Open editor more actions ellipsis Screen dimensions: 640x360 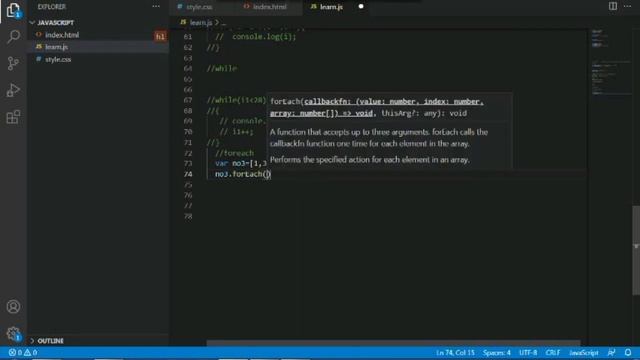point(627,6)
